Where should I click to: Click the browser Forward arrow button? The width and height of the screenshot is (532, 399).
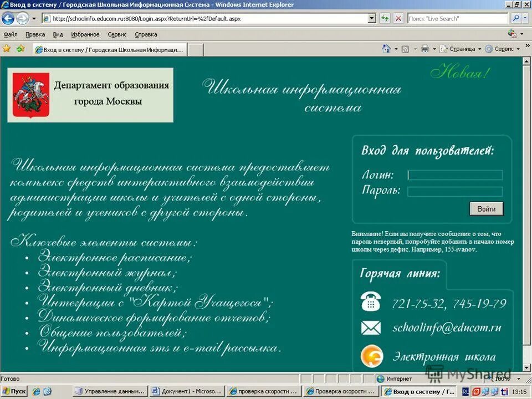[x=22, y=18]
